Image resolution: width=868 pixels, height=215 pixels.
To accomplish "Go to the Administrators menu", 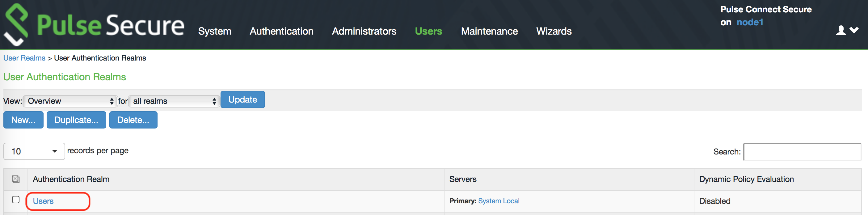I will pos(364,31).
